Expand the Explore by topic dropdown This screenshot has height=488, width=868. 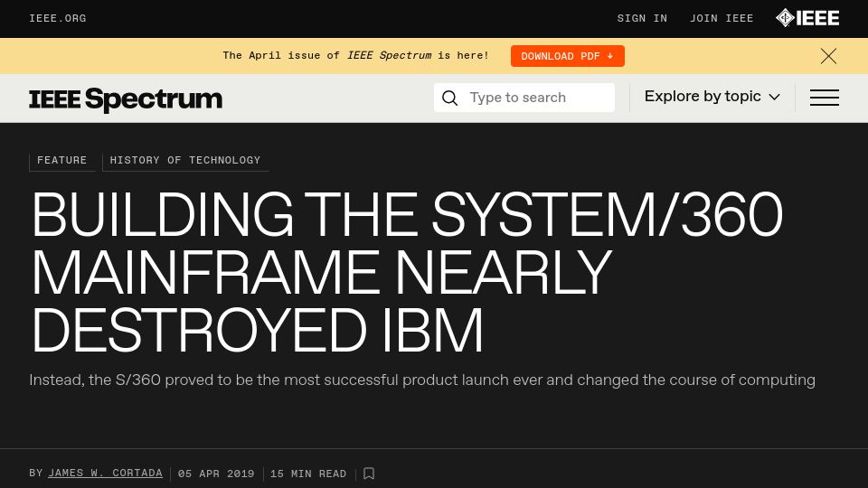click(x=712, y=97)
